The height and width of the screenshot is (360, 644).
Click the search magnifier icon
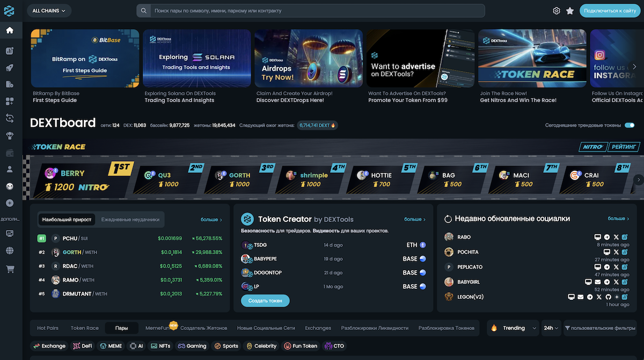144,11
